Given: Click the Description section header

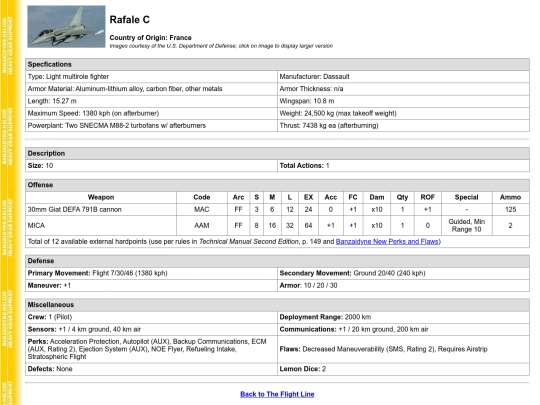Looking at the screenshot, I should [x=277, y=153].
